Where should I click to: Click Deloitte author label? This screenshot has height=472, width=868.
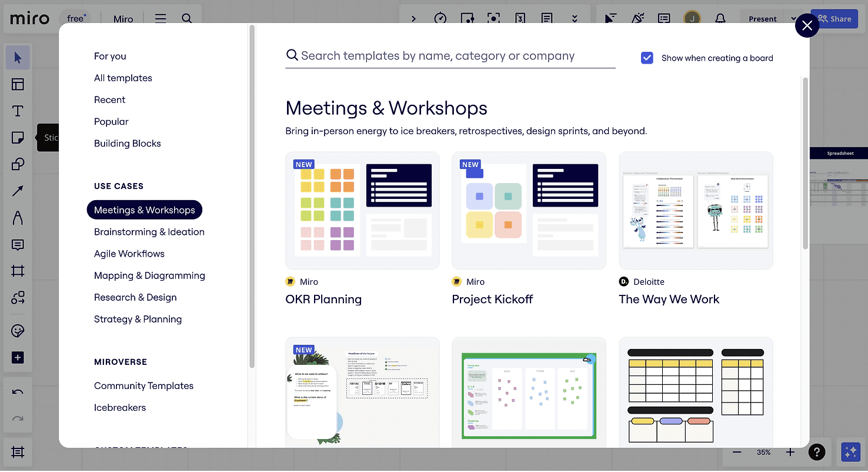click(x=649, y=282)
